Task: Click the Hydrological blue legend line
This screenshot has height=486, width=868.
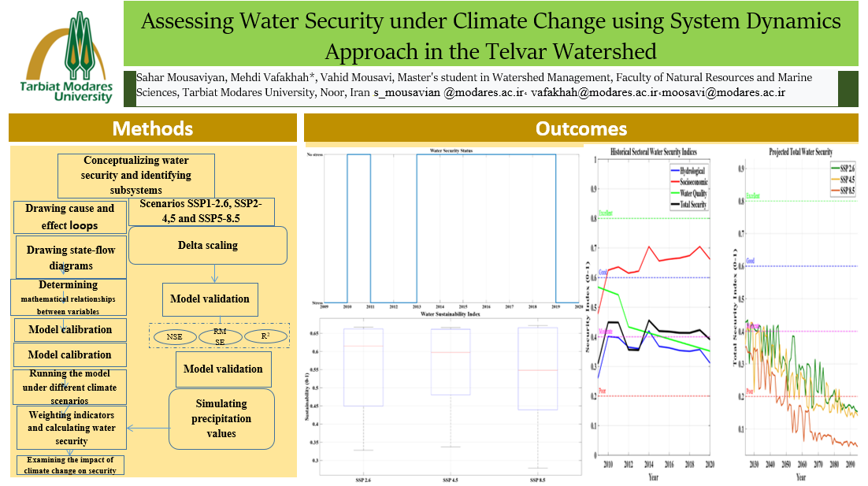Action: tap(673, 170)
